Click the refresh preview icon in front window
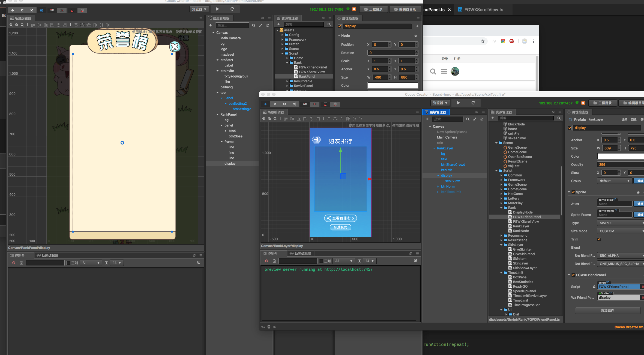 [473, 103]
